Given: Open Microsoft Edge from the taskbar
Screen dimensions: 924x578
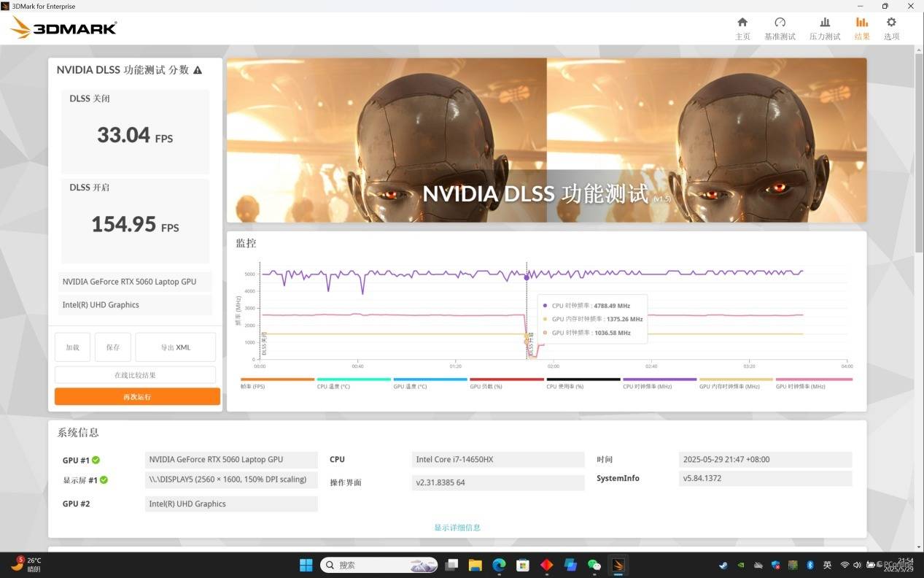Looking at the screenshot, I should click(x=499, y=565).
